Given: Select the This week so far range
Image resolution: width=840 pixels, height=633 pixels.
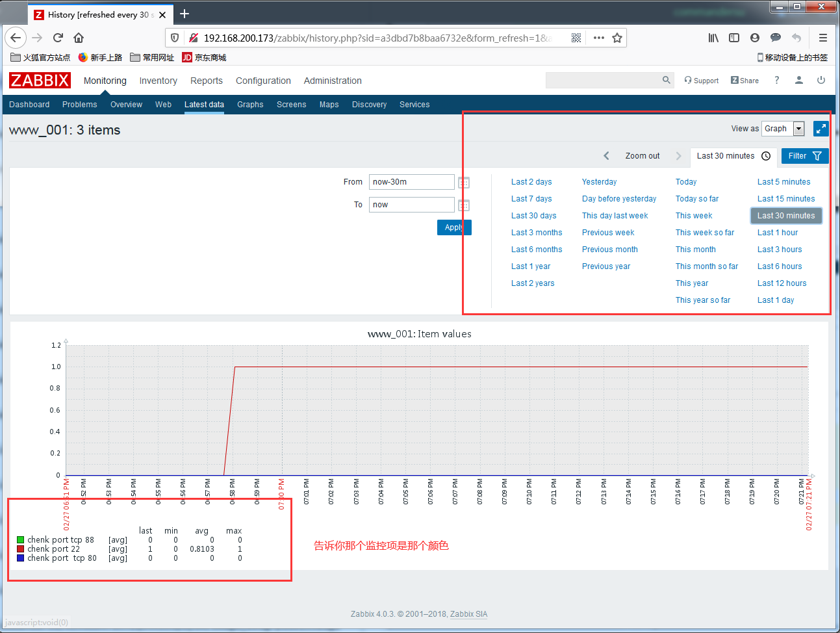Looking at the screenshot, I should 705,233.
